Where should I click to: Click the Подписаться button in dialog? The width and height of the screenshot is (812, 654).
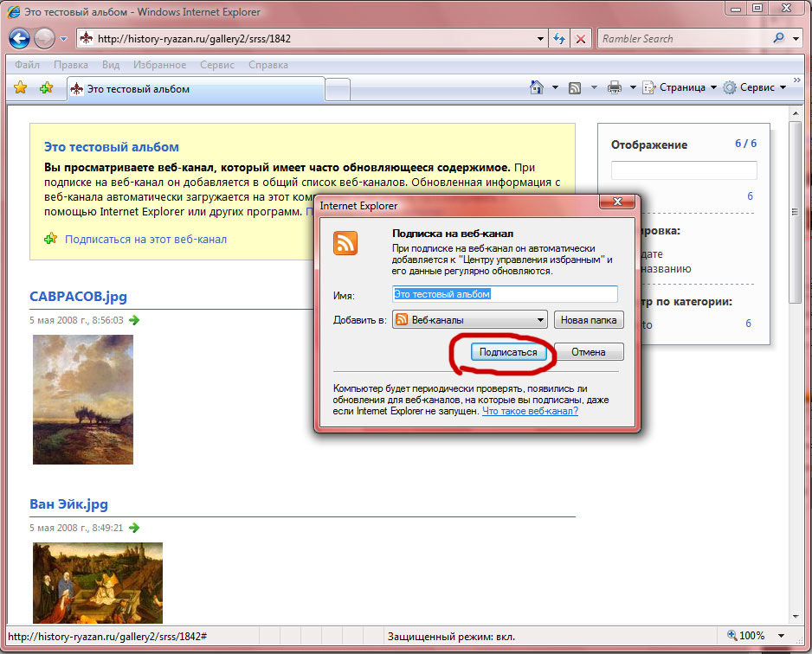tap(508, 352)
